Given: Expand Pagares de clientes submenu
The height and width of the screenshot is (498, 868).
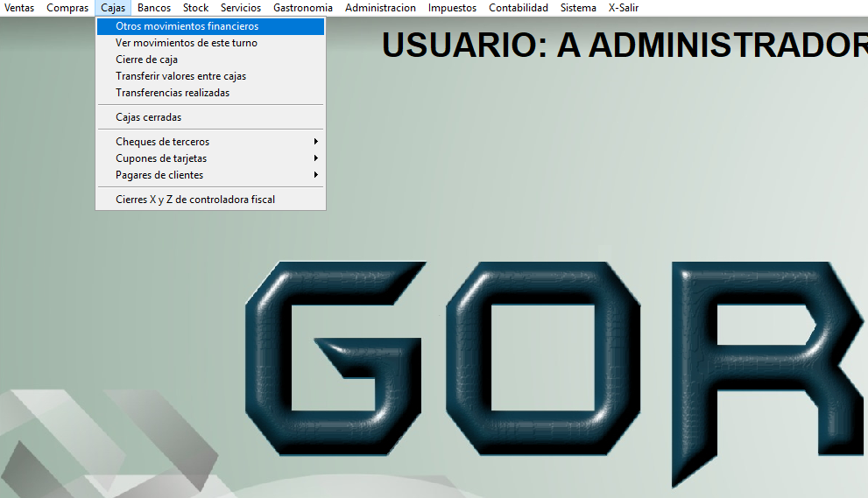Looking at the screenshot, I should 210,175.
